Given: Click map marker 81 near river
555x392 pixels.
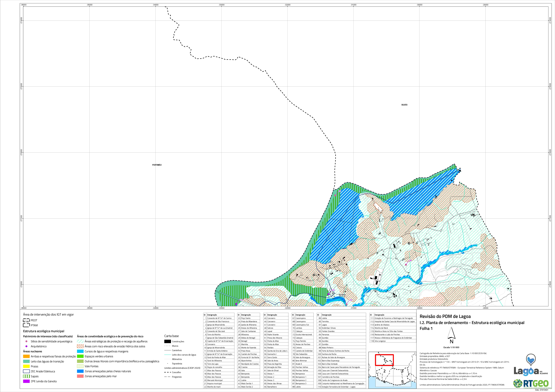Looking at the screenshot, I should [x=335, y=195].
